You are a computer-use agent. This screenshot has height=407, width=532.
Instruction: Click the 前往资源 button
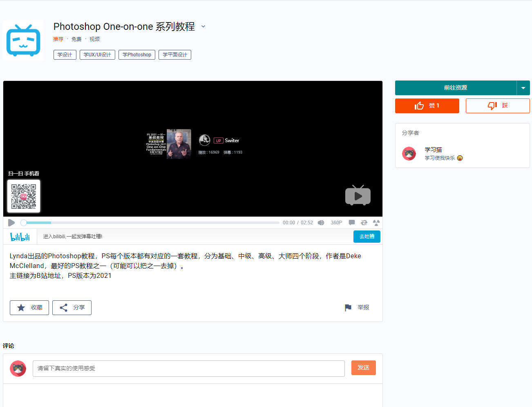pyautogui.click(x=456, y=88)
